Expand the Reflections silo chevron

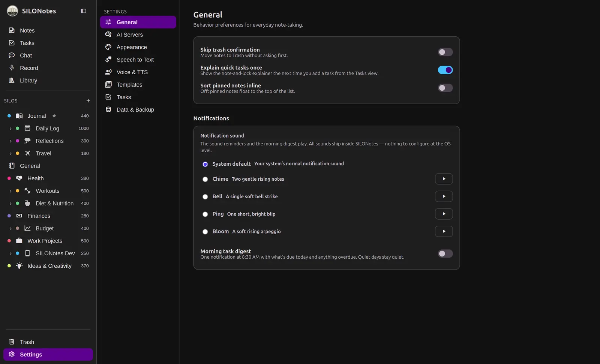pos(10,141)
